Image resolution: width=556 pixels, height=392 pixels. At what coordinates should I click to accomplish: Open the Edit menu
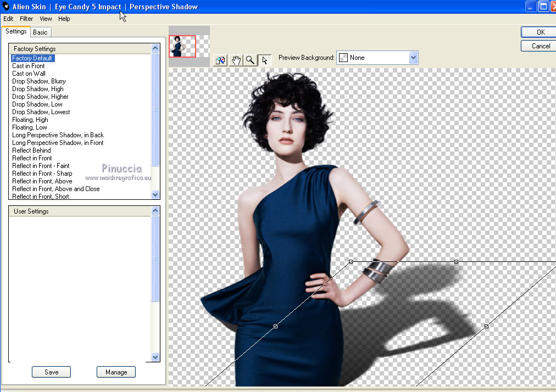[x=8, y=19]
